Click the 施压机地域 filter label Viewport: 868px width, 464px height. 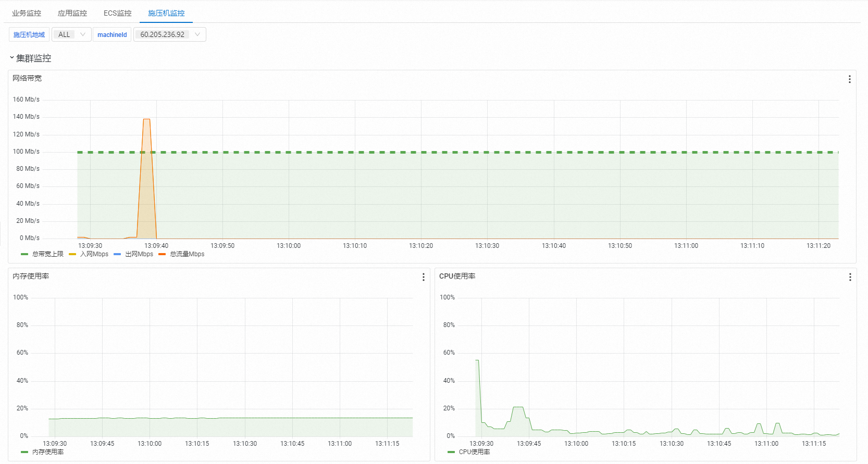click(x=29, y=34)
